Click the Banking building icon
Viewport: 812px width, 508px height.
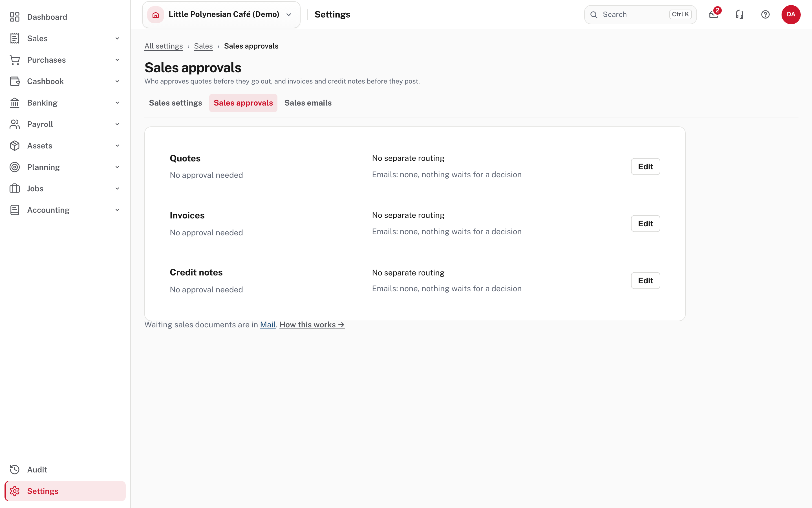[x=15, y=103]
